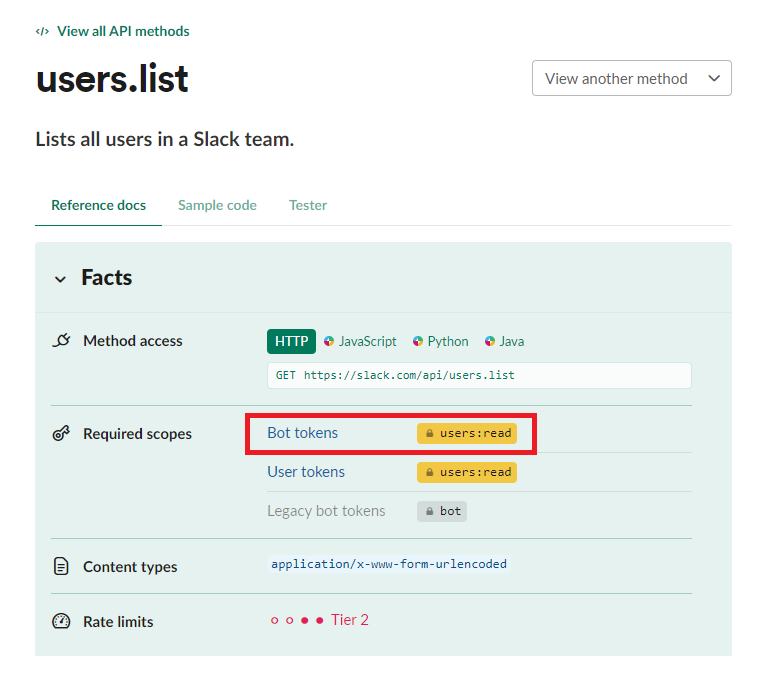Open the View another method dropdown

click(x=631, y=78)
